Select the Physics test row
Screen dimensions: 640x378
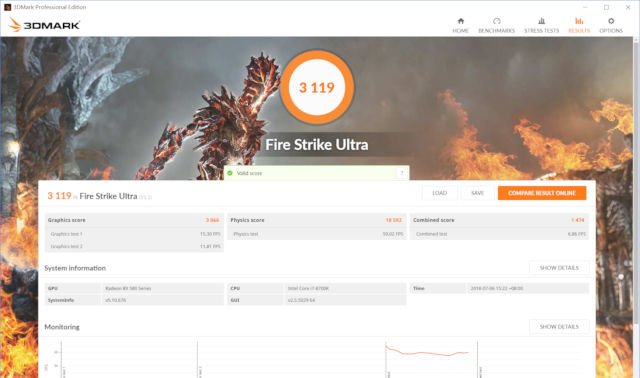coord(316,234)
